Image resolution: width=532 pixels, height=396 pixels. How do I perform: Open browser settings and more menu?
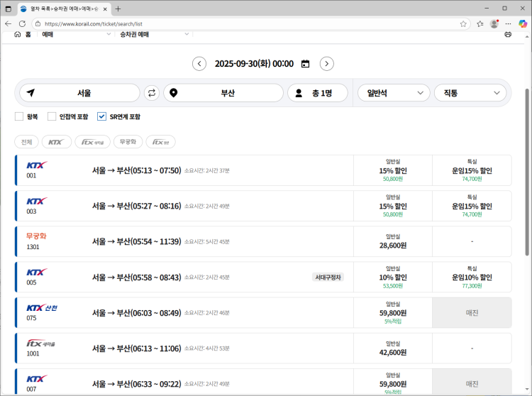pos(509,23)
